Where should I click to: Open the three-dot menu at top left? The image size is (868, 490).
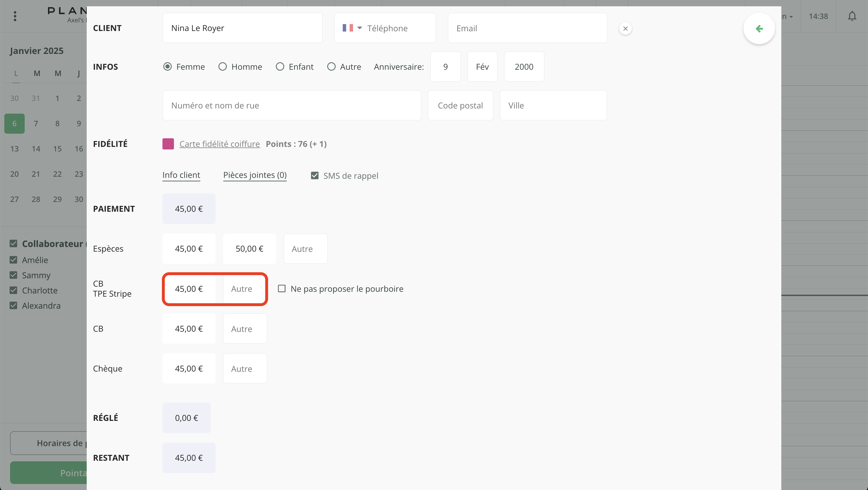pyautogui.click(x=15, y=16)
